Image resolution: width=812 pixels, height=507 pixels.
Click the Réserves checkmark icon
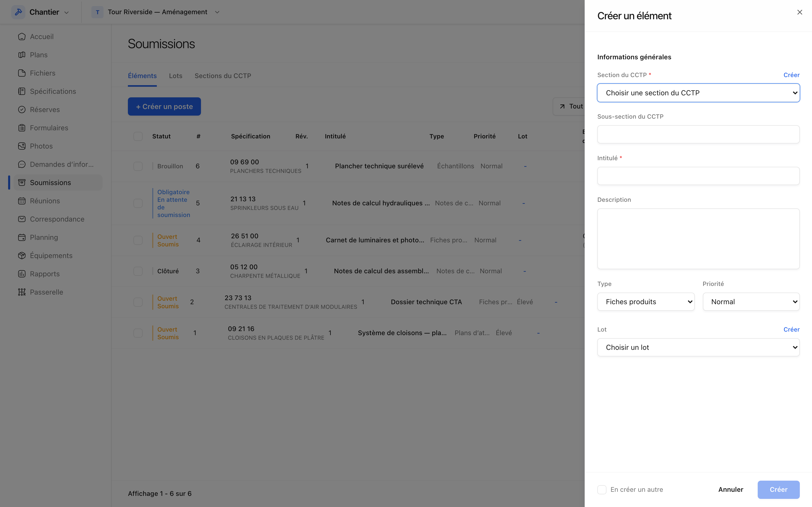pyautogui.click(x=22, y=110)
